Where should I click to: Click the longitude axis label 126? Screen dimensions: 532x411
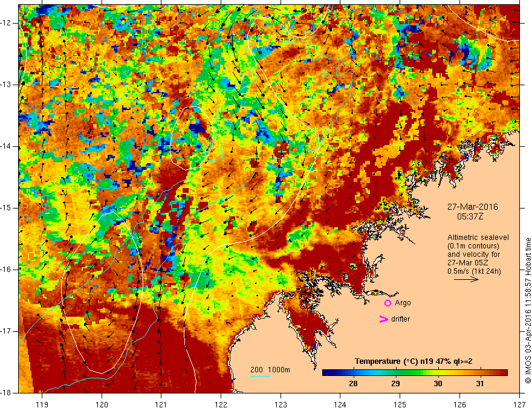[x=459, y=404]
